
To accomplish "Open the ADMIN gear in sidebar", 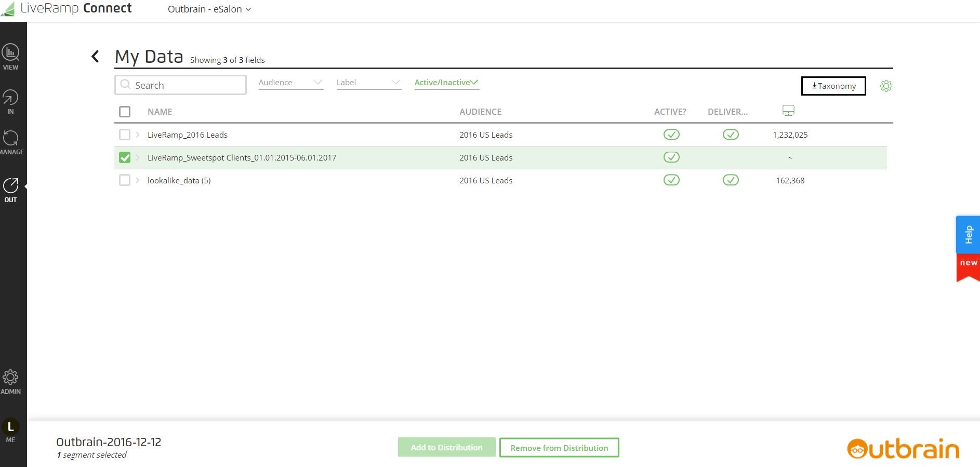I will [x=10, y=382].
